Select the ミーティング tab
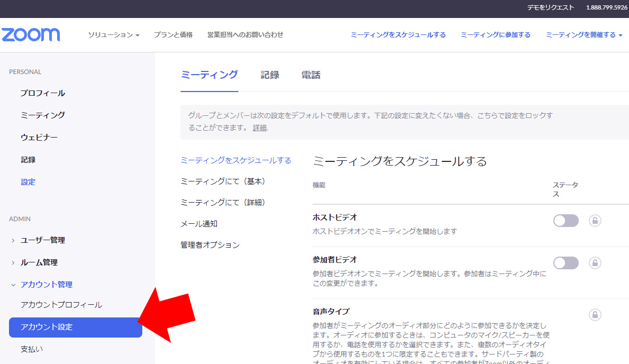Viewport: 629px width, 364px height. click(x=209, y=75)
